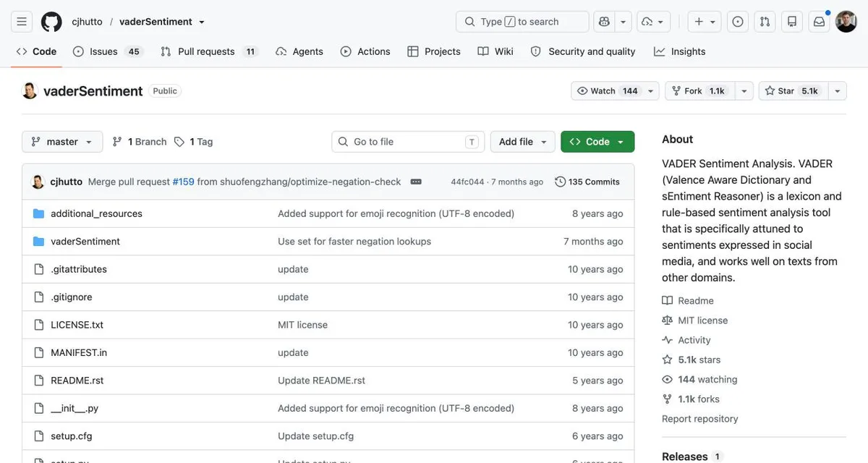Switch to the Code tab

pyautogui.click(x=36, y=51)
